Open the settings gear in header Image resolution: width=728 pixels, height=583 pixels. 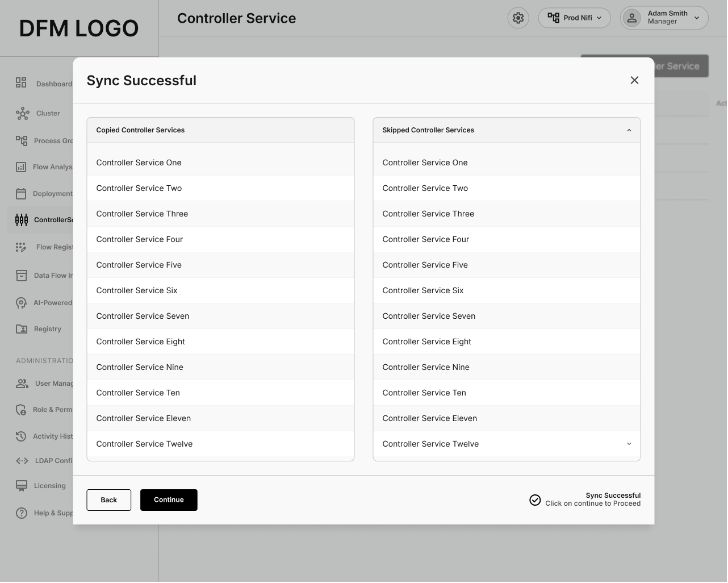click(518, 18)
